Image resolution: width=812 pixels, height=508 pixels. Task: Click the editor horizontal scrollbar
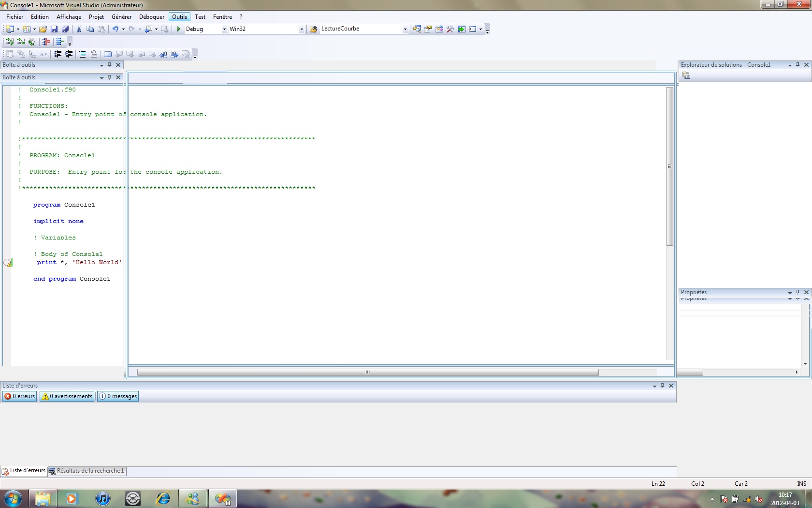tap(367, 373)
